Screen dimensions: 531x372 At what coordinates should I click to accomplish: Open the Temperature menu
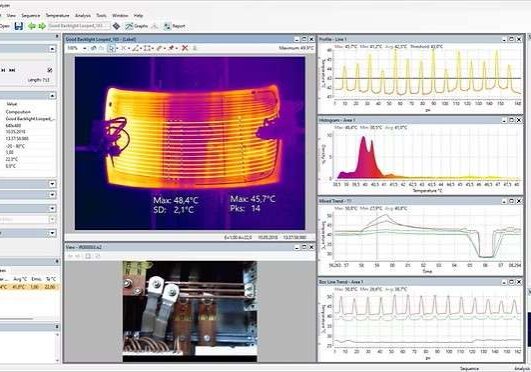[x=58, y=16]
